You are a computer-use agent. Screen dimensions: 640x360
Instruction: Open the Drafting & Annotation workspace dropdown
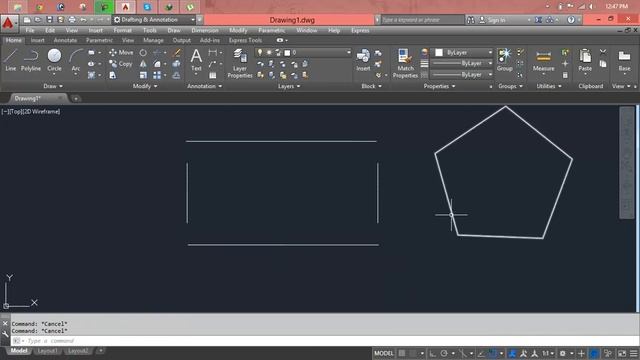point(154,20)
